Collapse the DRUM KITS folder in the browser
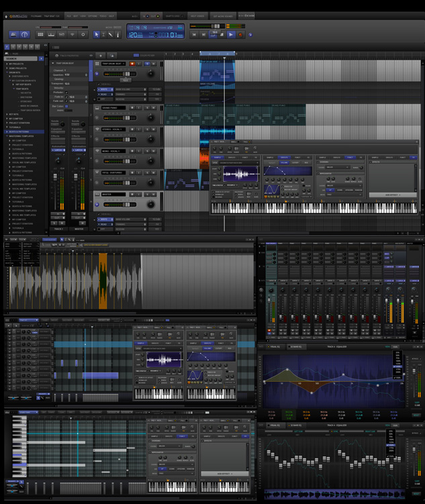 coord(6,72)
